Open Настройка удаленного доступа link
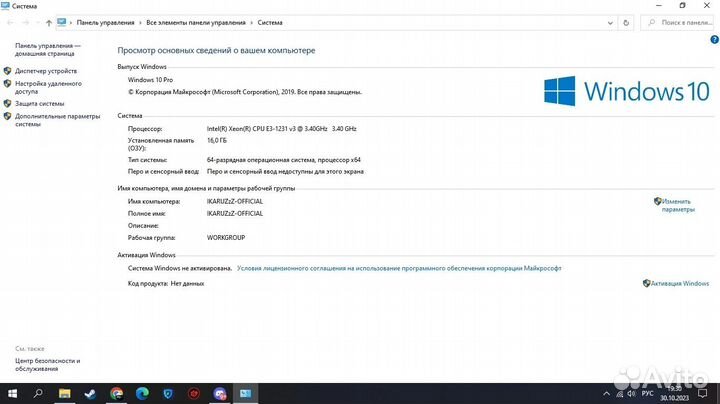This screenshot has height=404, width=720. 48,87
